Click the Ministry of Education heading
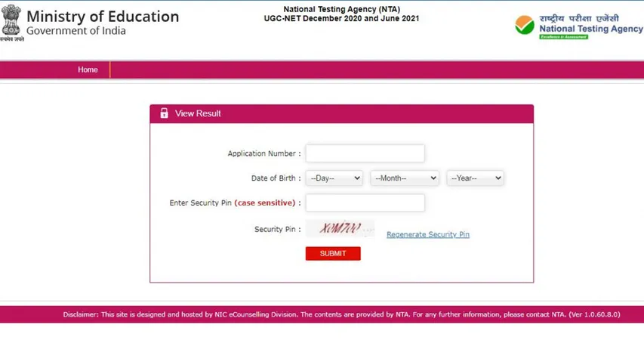Image resolution: width=644 pixels, height=362 pixels. click(103, 16)
